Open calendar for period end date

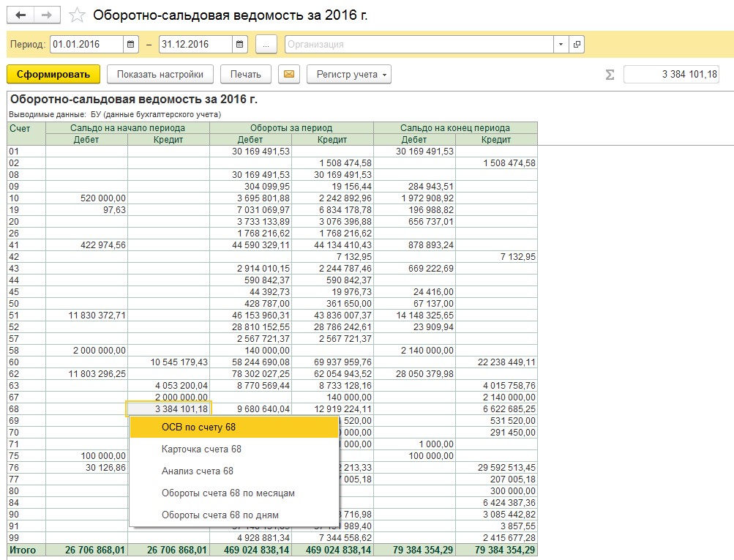240,45
